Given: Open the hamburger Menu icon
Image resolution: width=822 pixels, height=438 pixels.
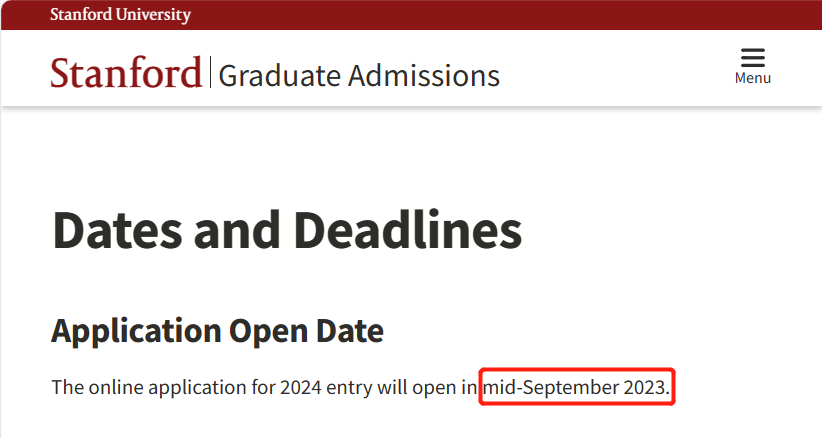Looking at the screenshot, I should [752, 58].
